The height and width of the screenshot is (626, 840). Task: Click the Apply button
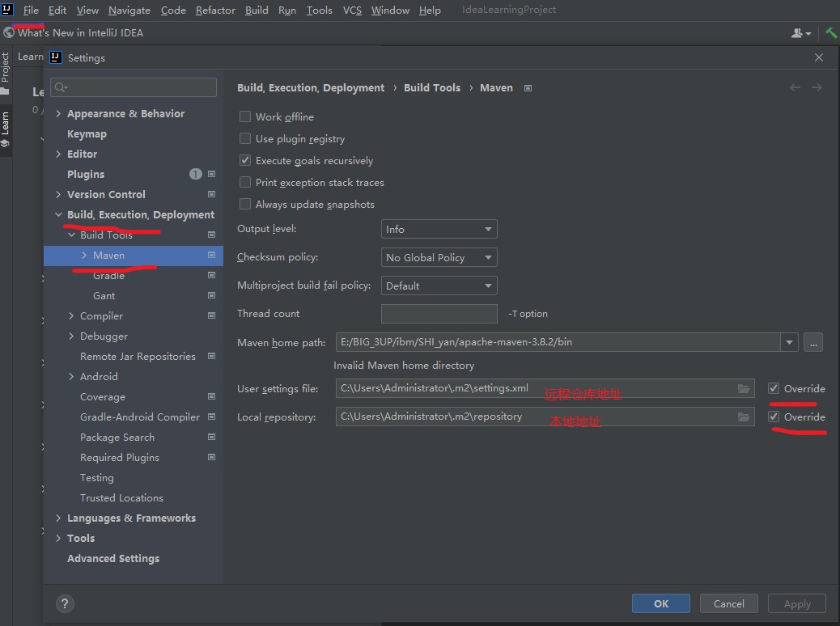pyautogui.click(x=796, y=603)
